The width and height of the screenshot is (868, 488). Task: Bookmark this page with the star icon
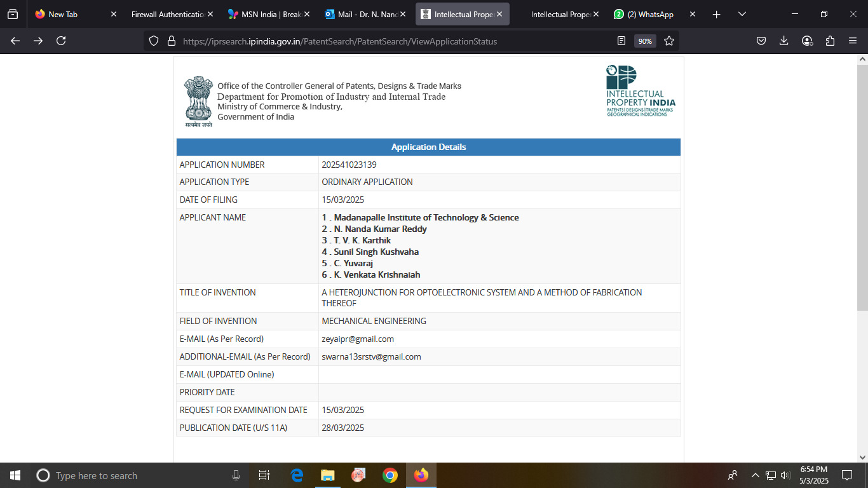pyautogui.click(x=668, y=41)
